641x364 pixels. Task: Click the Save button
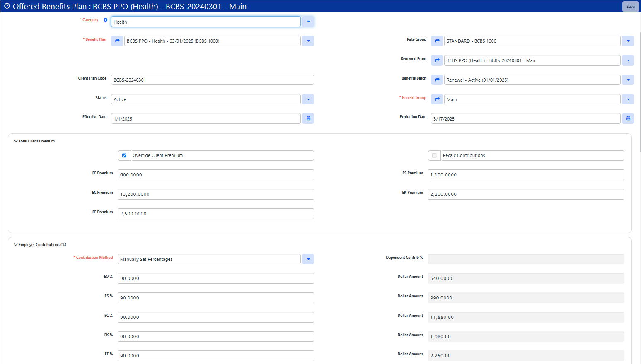[x=630, y=6]
